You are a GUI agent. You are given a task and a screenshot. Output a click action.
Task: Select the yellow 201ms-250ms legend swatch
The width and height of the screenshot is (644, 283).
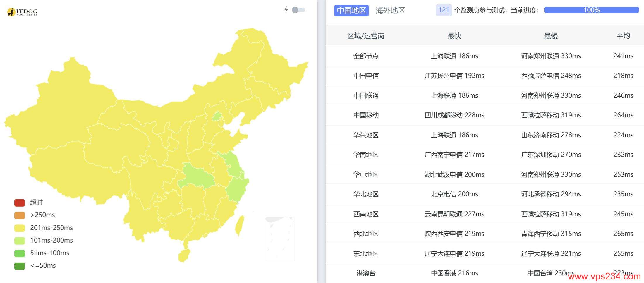(20, 228)
